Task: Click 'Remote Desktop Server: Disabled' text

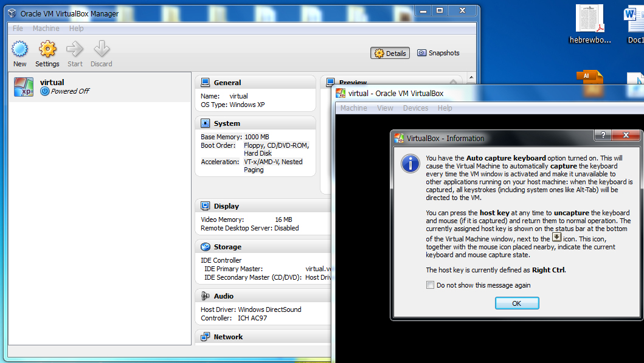Action: click(250, 228)
